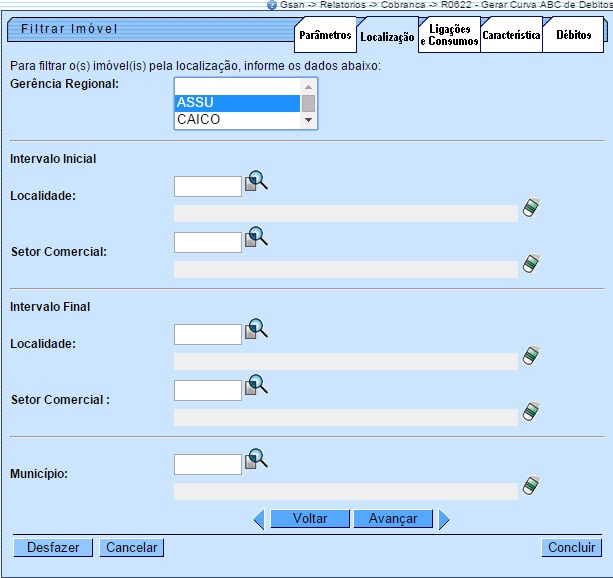Viewport: 613px width, 578px height.
Task: Open search for Localidade in Intervalo Final
Action: coord(257,330)
